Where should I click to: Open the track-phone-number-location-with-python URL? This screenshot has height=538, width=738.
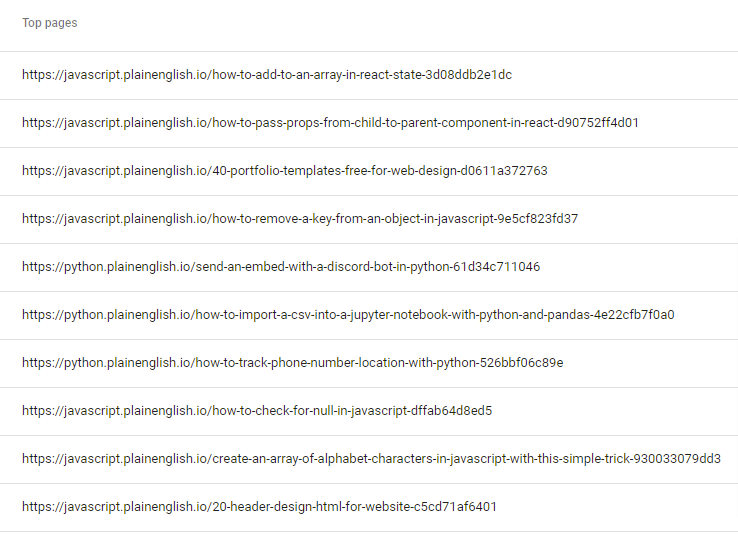point(293,363)
